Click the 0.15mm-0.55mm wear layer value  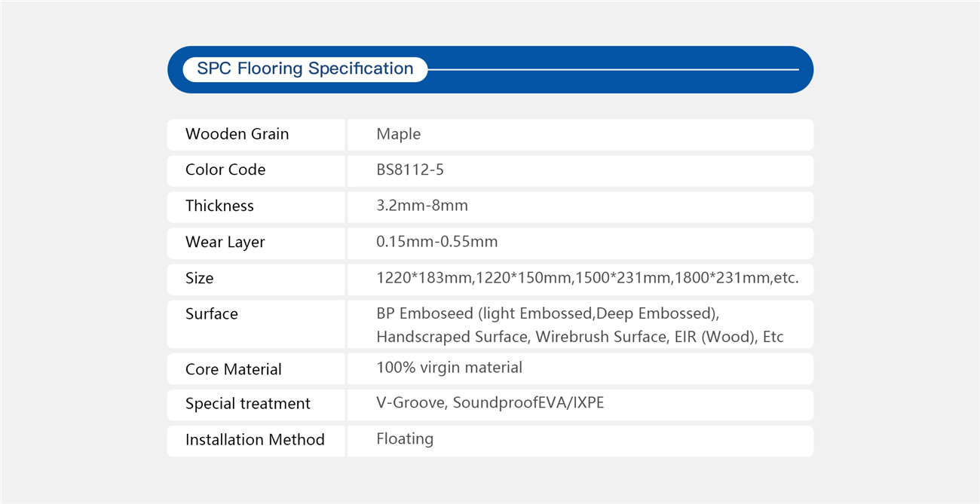(437, 242)
